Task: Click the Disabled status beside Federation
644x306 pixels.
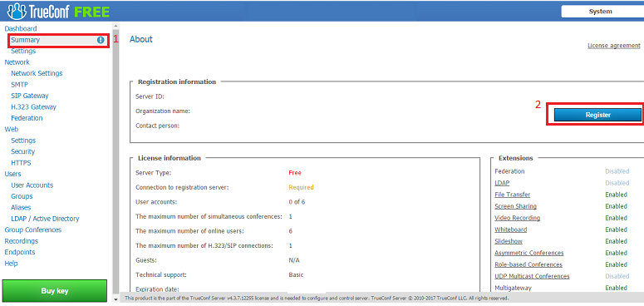Action: [x=617, y=171]
